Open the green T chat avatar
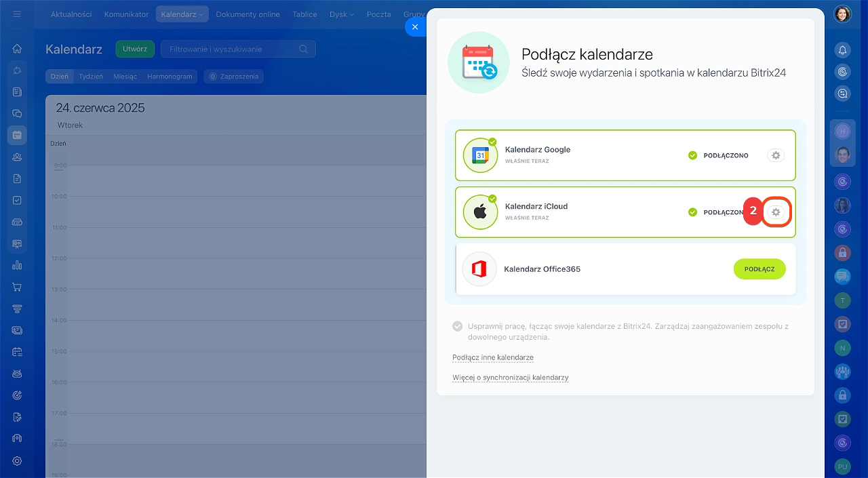The height and width of the screenshot is (478, 868). tap(842, 300)
